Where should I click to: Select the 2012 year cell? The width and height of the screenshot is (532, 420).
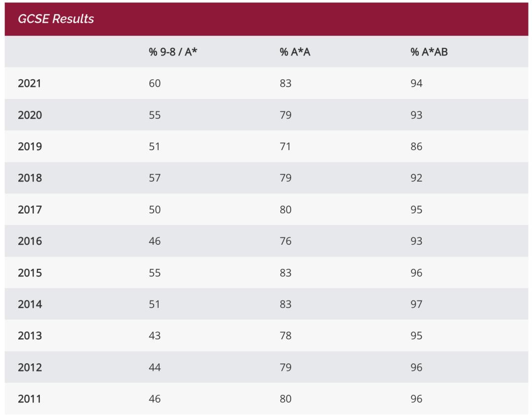(30, 367)
